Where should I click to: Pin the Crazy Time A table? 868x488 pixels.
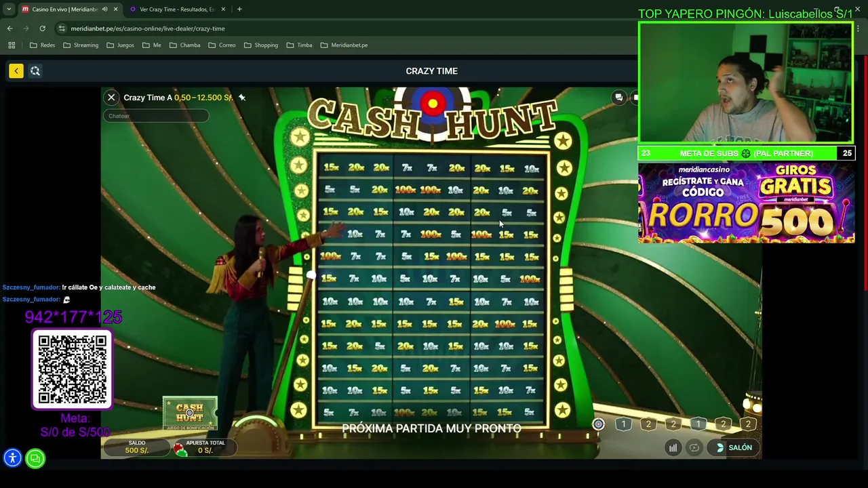click(x=242, y=98)
